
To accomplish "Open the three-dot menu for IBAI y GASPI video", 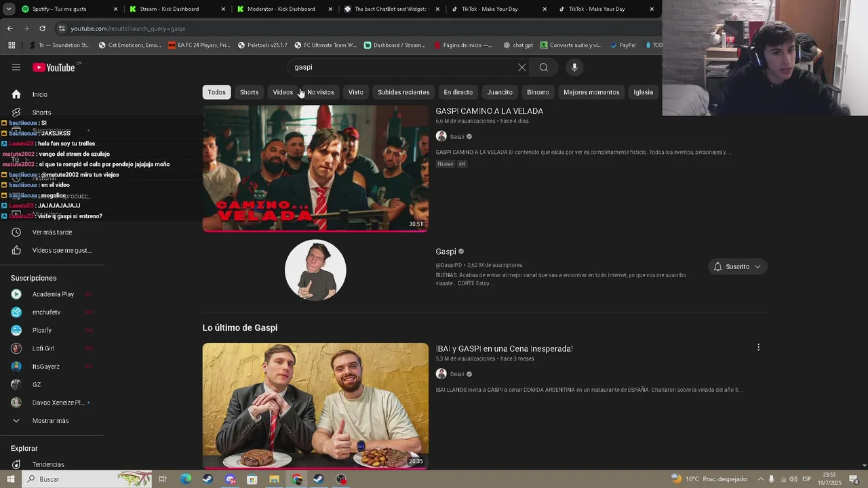I will pyautogui.click(x=758, y=347).
